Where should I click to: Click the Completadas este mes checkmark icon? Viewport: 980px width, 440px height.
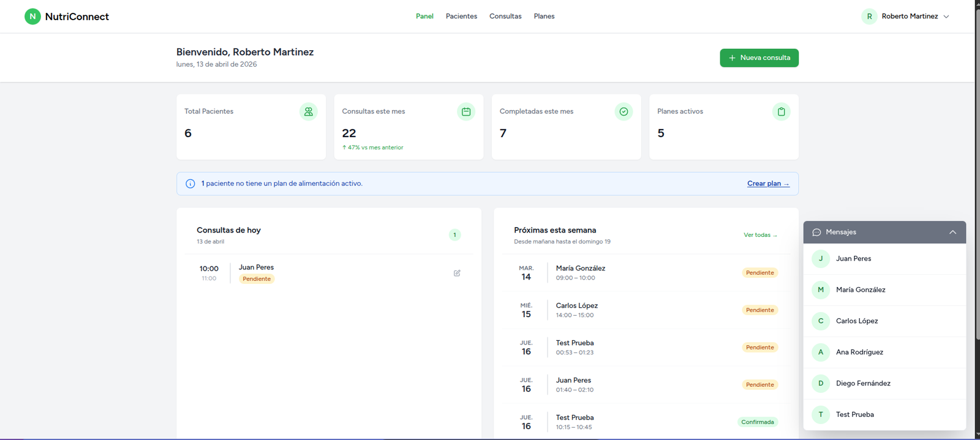tap(624, 111)
